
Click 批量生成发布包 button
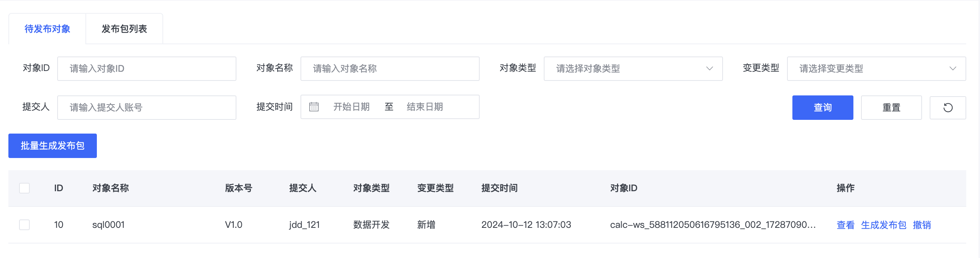click(53, 146)
